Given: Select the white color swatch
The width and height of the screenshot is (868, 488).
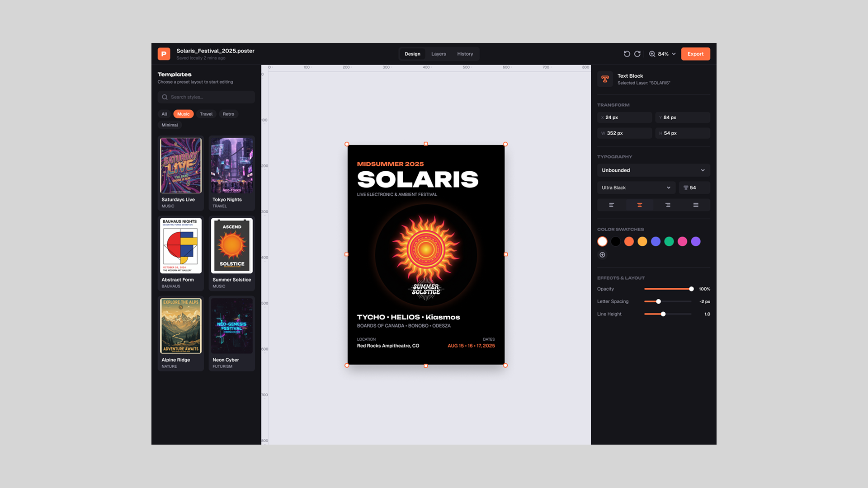Looking at the screenshot, I should [602, 242].
